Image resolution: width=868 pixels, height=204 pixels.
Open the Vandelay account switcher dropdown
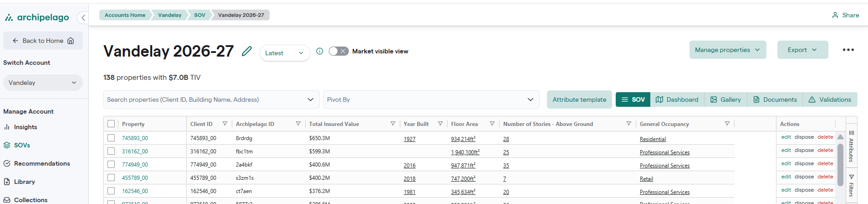pyautogui.click(x=43, y=83)
